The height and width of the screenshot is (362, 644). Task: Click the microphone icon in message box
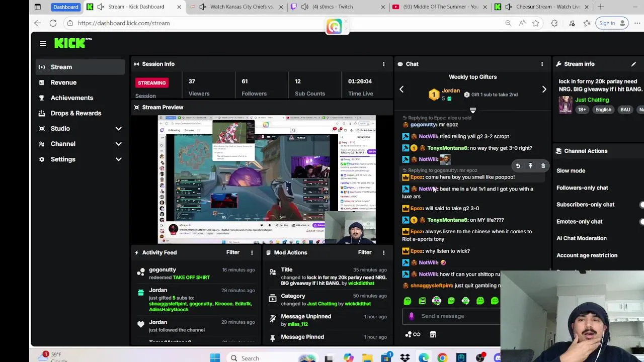pyautogui.click(x=412, y=316)
